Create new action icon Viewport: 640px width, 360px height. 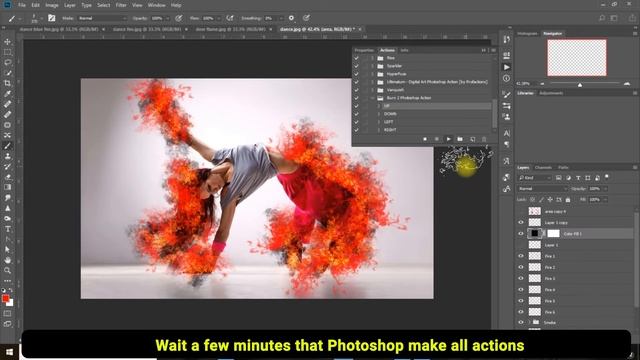click(472, 139)
